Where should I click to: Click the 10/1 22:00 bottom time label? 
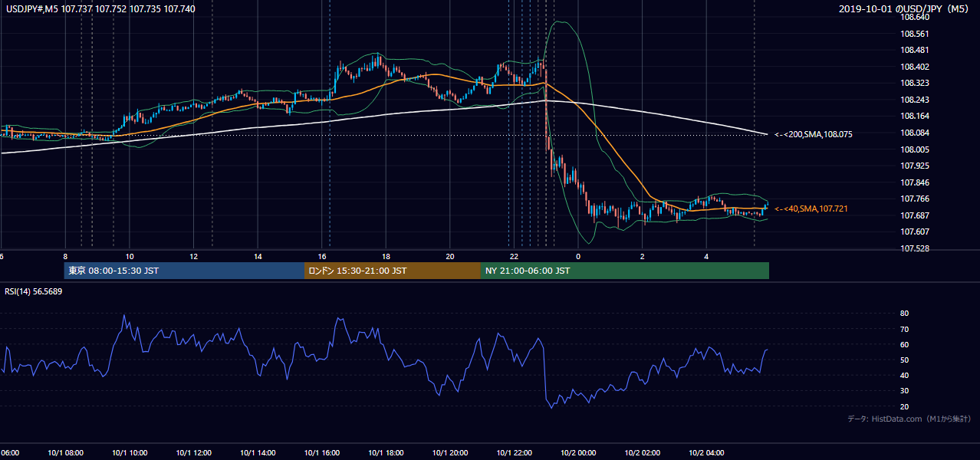(x=515, y=453)
